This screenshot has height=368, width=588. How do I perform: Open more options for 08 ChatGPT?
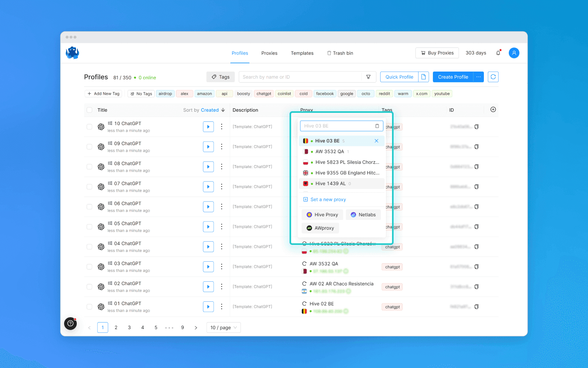[x=222, y=167]
